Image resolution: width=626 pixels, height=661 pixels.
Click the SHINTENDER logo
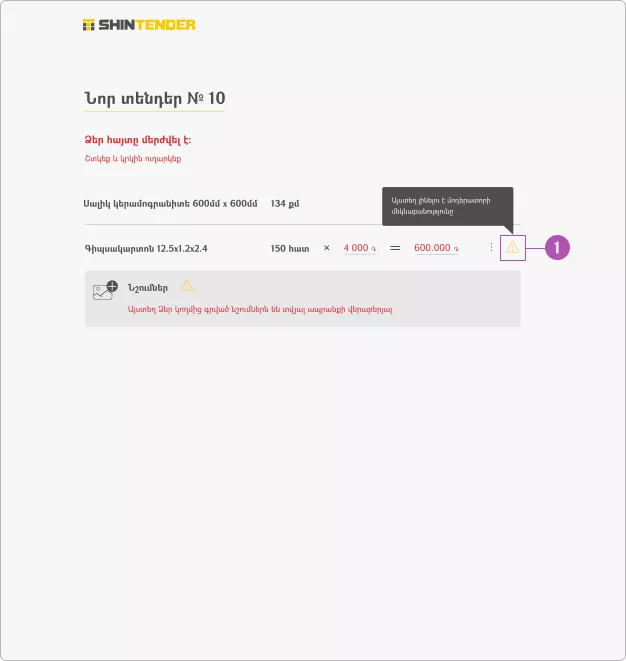[139, 25]
